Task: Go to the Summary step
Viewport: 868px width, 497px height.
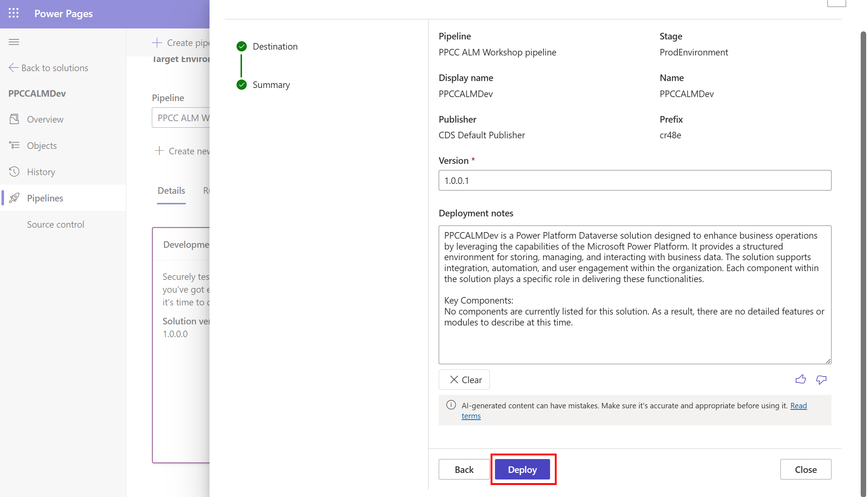Action: (x=271, y=85)
